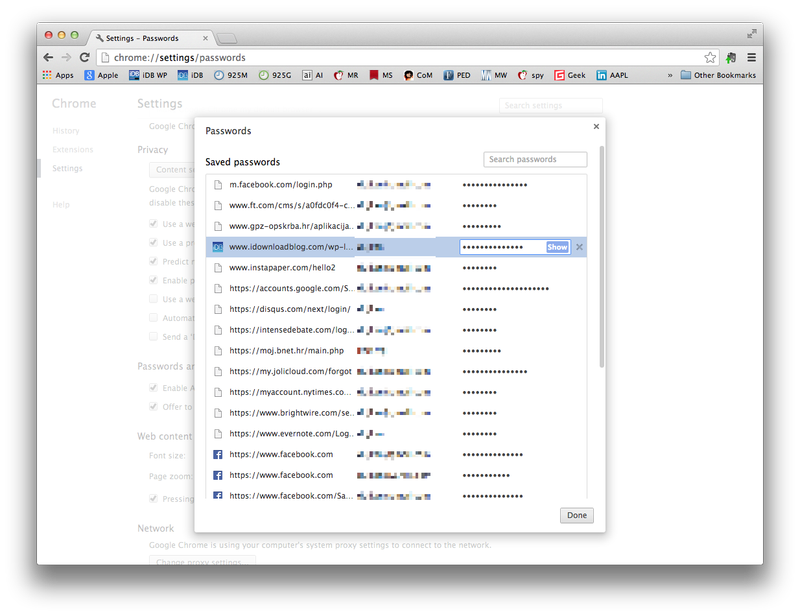Screen dimensions: 800x616
Task: Click the Passwords dialog scrollbar
Action: point(602,257)
